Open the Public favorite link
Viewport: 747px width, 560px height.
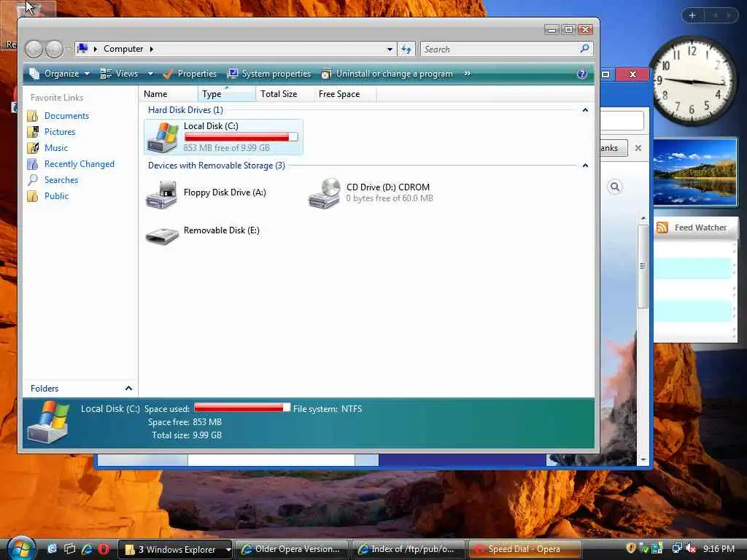(x=56, y=196)
